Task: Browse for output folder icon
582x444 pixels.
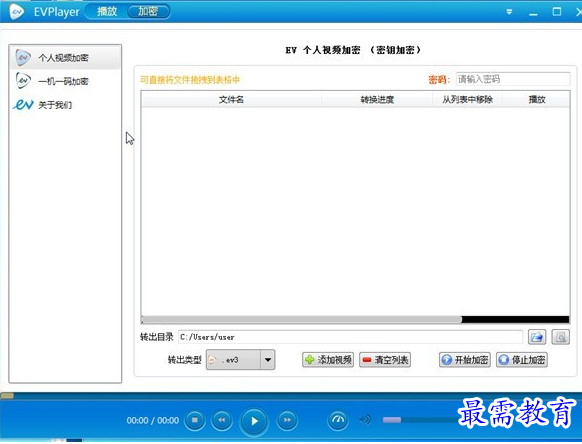Action: point(537,337)
